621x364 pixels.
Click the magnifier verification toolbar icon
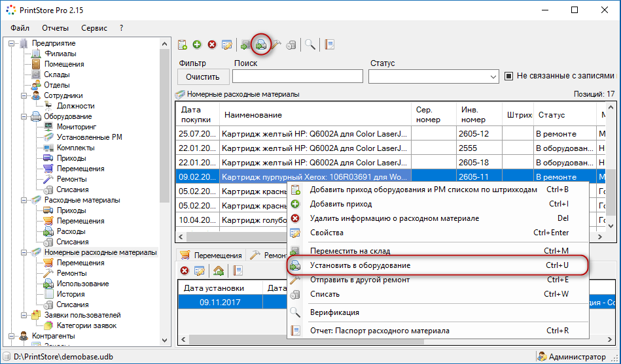click(x=310, y=44)
